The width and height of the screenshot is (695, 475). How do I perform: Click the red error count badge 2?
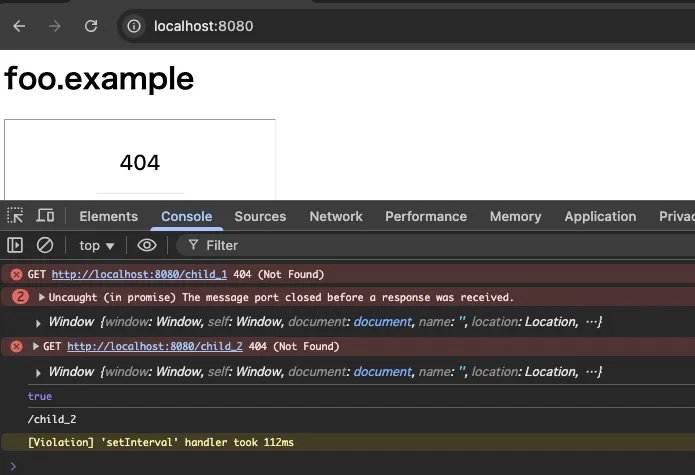[x=20, y=297]
